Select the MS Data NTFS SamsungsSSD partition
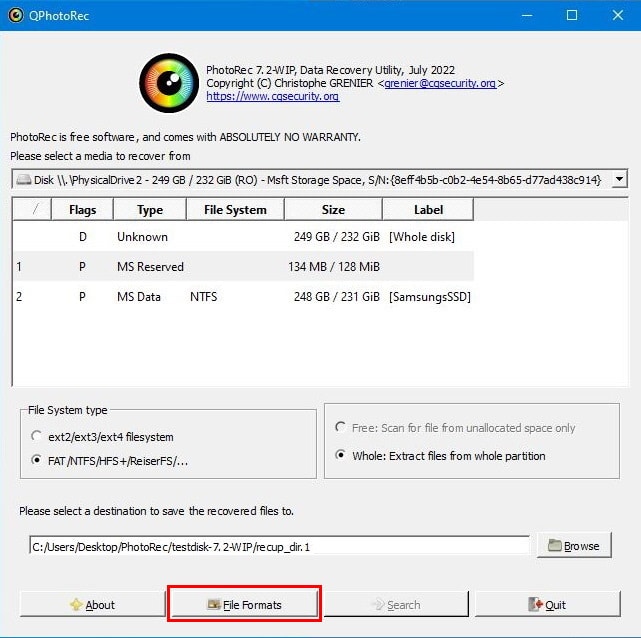This screenshot has width=641, height=638. click(242, 297)
